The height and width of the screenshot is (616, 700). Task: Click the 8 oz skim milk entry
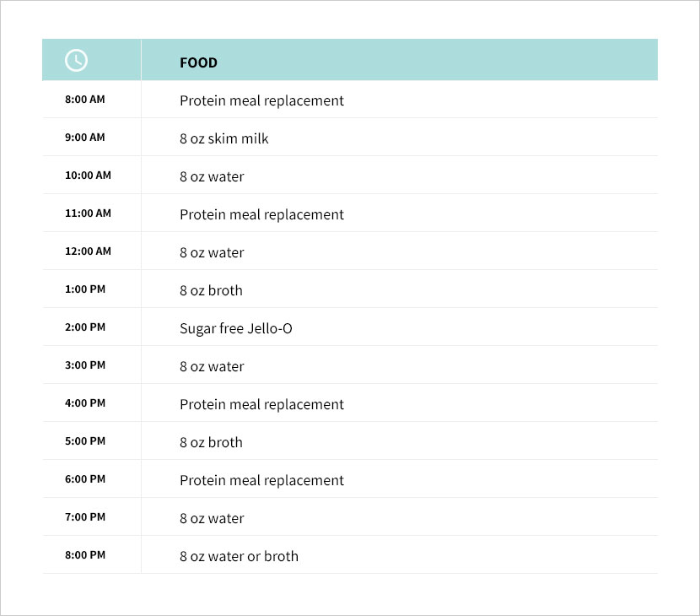coord(224,138)
